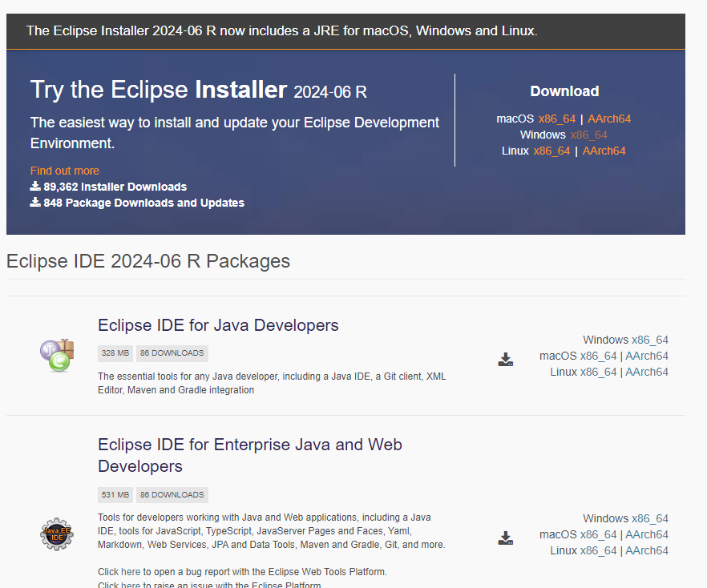Click the 'Try the Eclipse Installer' heading

[199, 90]
